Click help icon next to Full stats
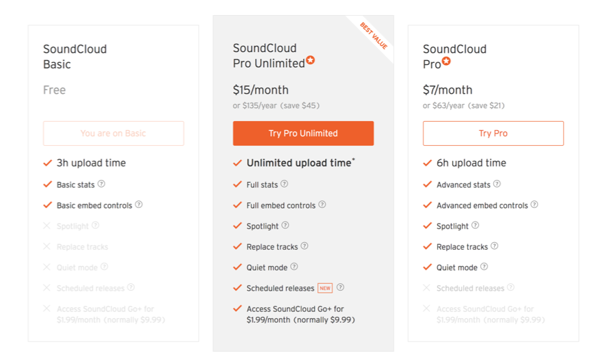Viewport: 602px width, 364px height. (285, 184)
